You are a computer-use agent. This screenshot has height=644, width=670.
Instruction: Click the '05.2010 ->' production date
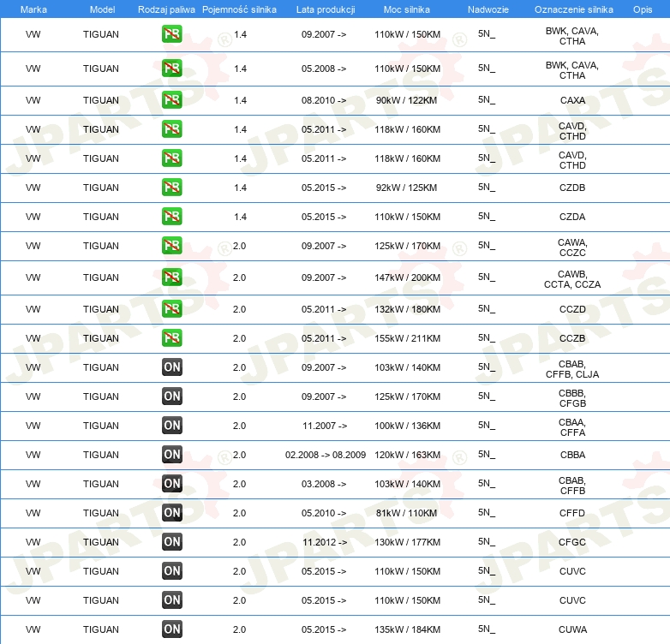click(x=324, y=513)
